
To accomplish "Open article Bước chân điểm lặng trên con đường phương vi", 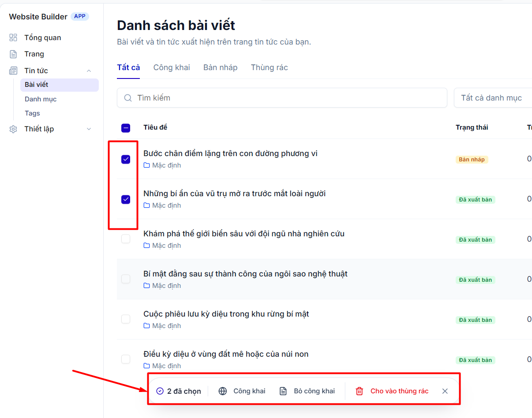I will pyautogui.click(x=230, y=153).
